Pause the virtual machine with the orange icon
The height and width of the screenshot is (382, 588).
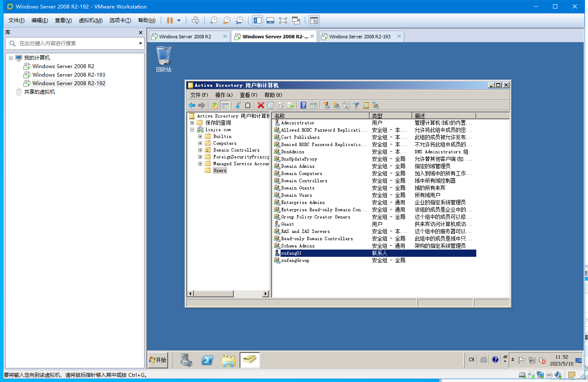170,20
